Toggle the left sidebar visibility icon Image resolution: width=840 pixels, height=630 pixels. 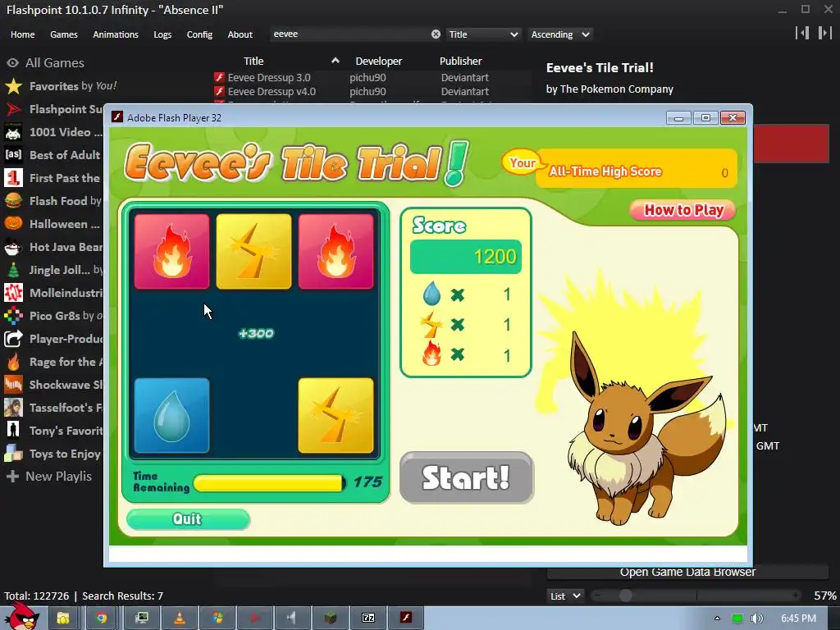802,33
